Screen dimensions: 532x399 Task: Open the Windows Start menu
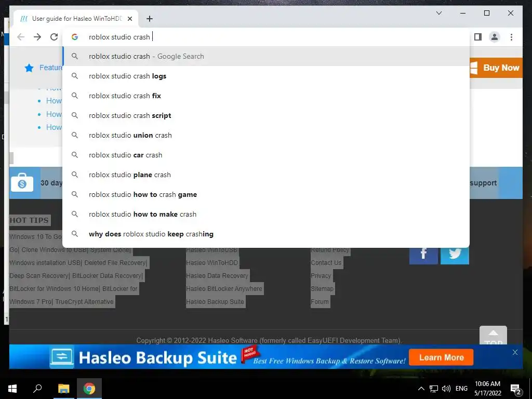pyautogui.click(x=12, y=389)
